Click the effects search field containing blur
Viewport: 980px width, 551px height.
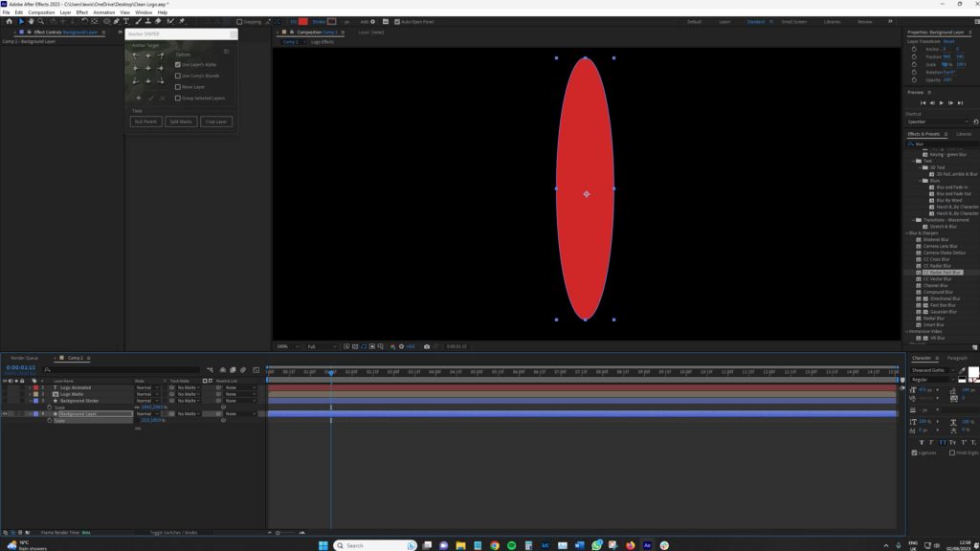pyautogui.click(x=943, y=143)
